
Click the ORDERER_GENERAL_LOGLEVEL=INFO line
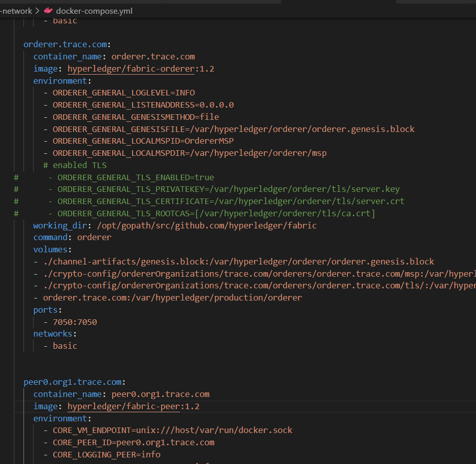123,93
